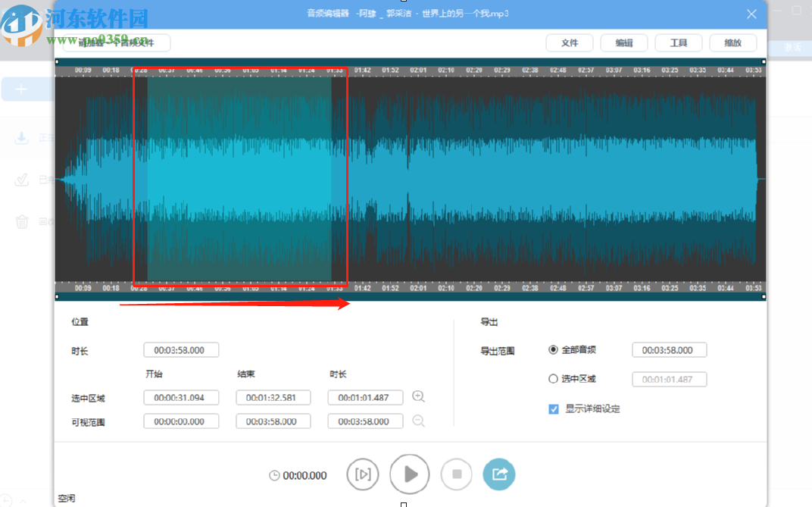Viewport: 812px width, 507px height.
Task: Click the Stop playback icon
Action: [457, 474]
